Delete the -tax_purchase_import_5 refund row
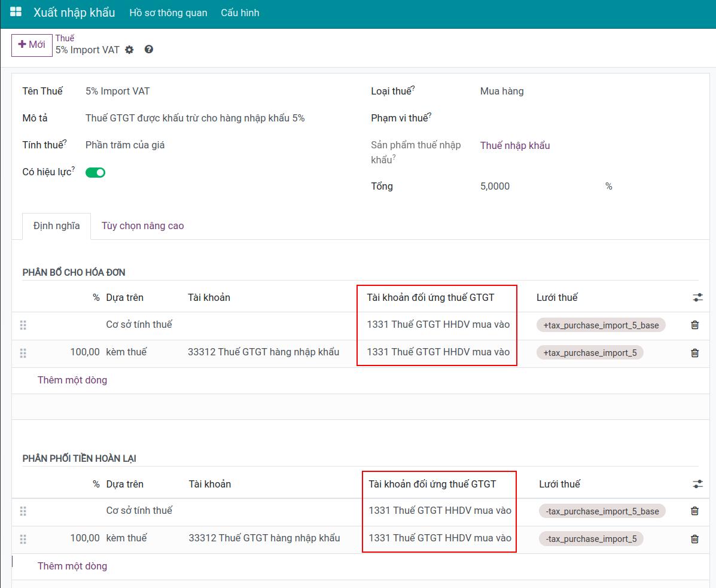 pos(694,539)
